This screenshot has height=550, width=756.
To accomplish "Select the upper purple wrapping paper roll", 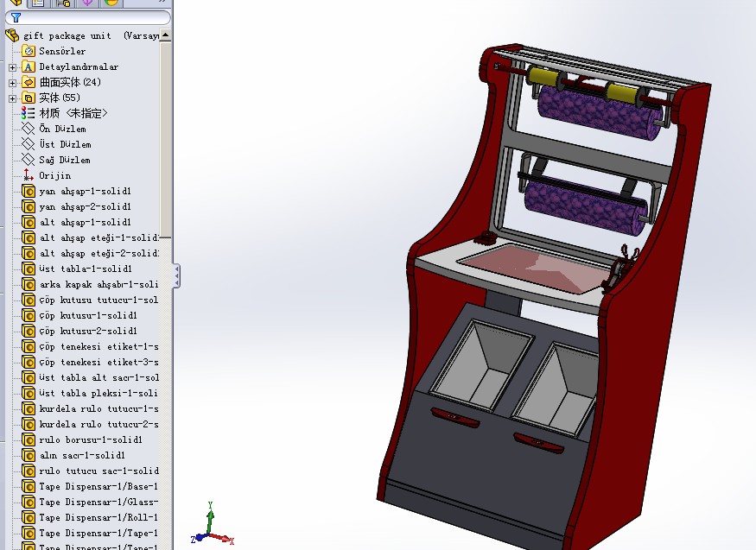I will coord(600,113).
